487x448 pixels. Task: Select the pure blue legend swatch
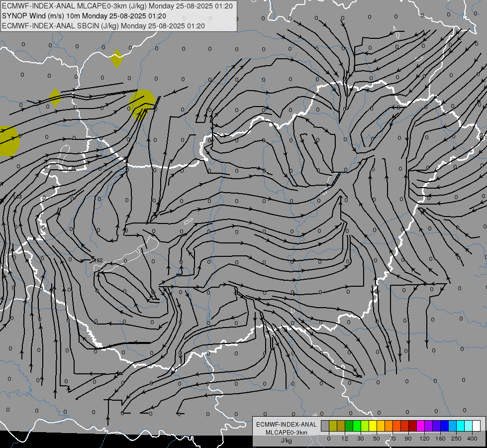(444, 426)
